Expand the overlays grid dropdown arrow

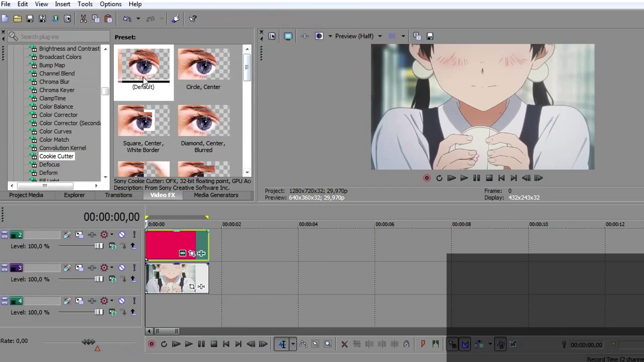(x=403, y=36)
